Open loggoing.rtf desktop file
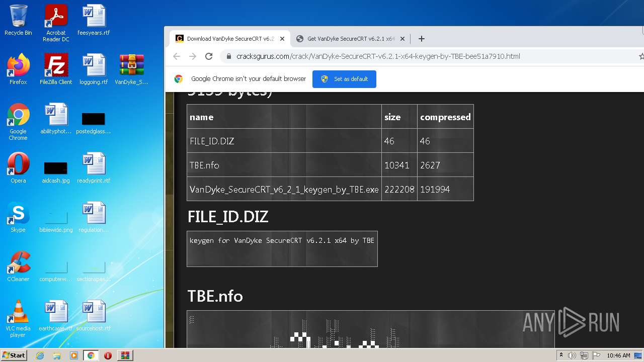This screenshot has width=644, height=362. [x=94, y=69]
